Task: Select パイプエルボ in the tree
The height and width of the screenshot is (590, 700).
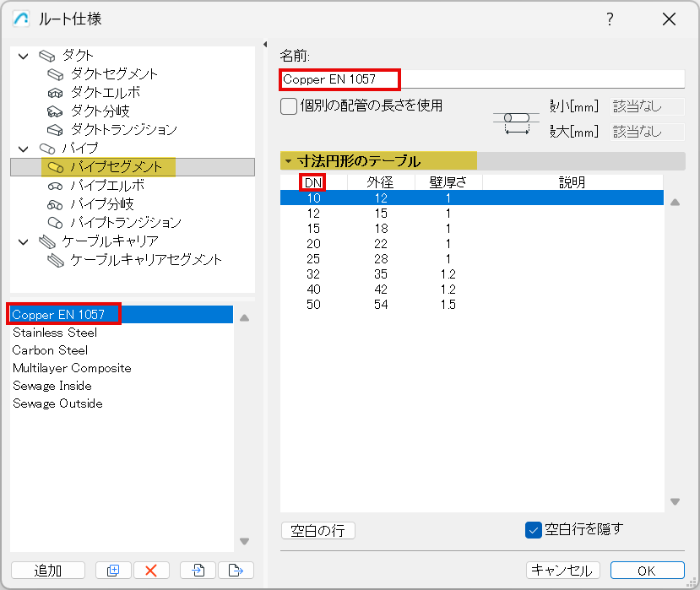Action: [x=107, y=186]
